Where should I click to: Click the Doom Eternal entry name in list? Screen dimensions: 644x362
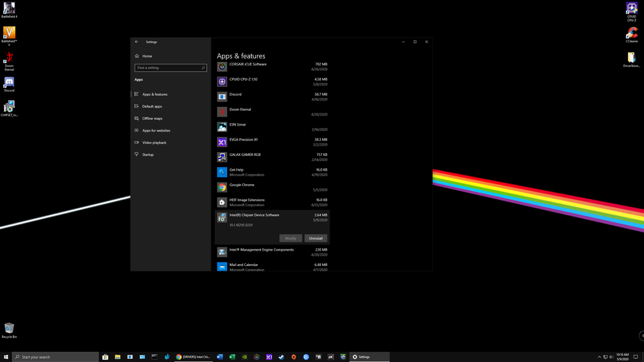coord(240,110)
